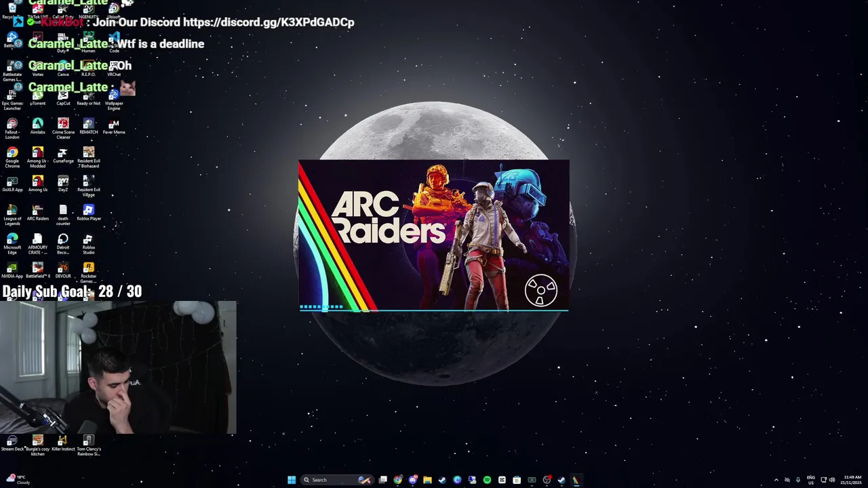Select the Killer Instinct desktop icon
868x488 pixels.
click(63, 443)
